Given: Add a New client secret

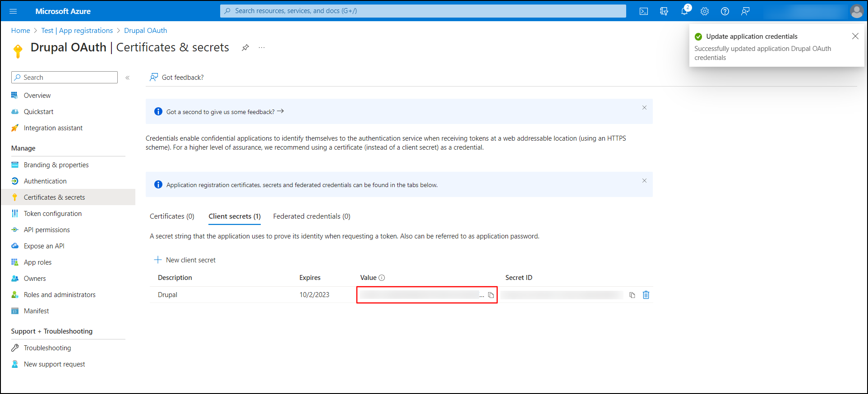Looking at the screenshot, I should click(185, 260).
